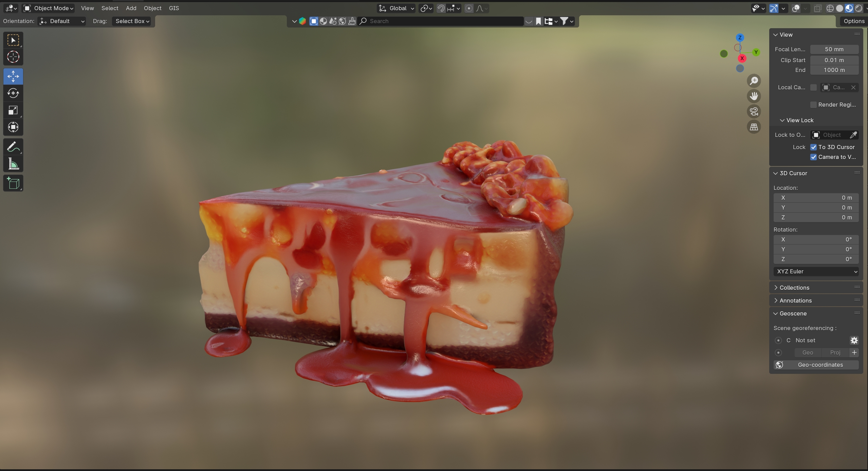This screenshot has height=471, width=868.
Task: Click the Options button
Action: [x=853, y=21]
